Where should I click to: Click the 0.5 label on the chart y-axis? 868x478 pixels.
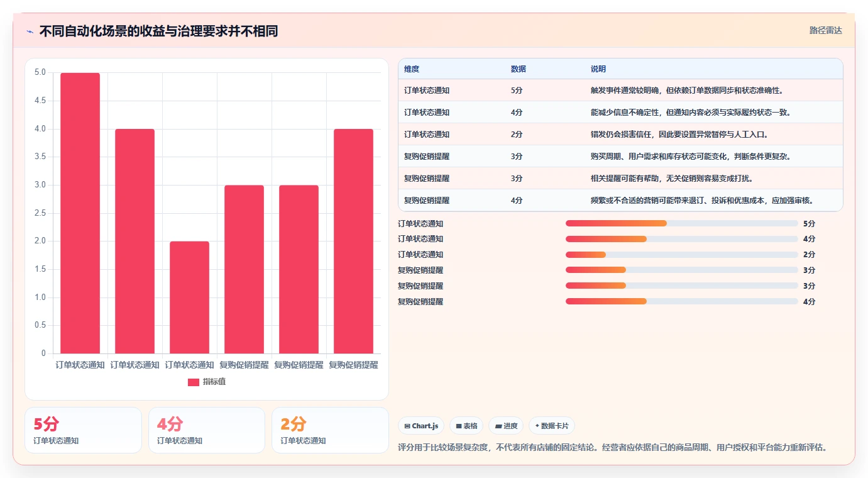40,325
